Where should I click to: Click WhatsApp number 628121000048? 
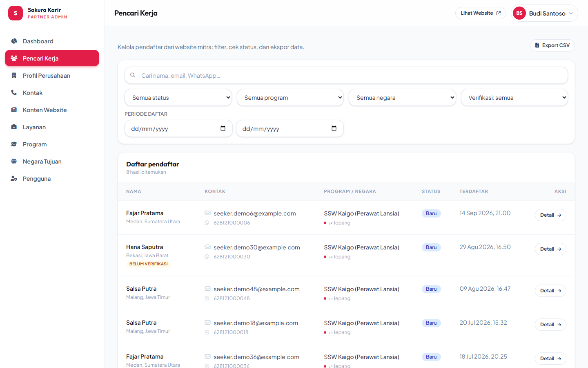click(232, 298)
